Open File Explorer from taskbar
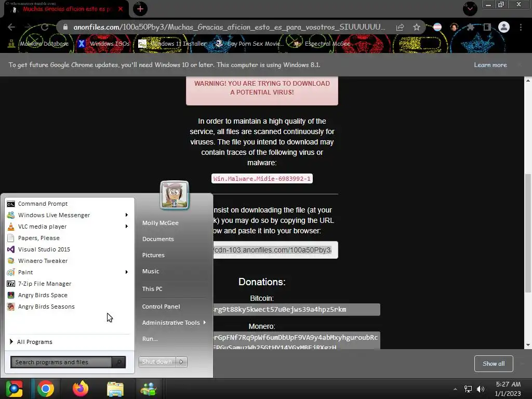 tap(115, 389)
